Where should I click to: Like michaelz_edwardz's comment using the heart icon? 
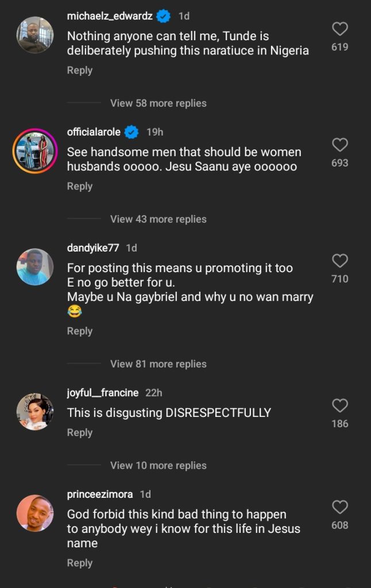tap(339, 29)
